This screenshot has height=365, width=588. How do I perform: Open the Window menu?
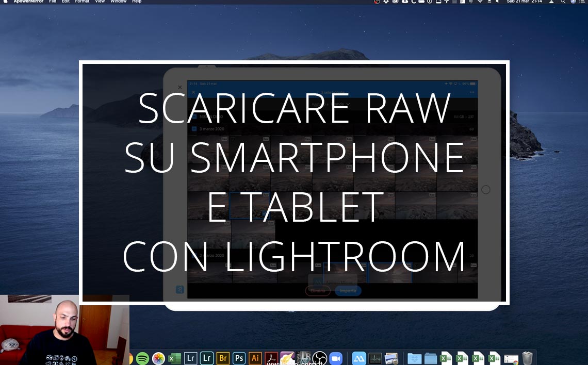119,2
